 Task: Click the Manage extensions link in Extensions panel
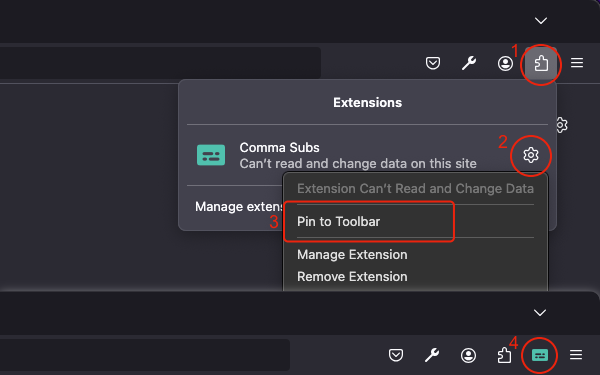[239, 207]
